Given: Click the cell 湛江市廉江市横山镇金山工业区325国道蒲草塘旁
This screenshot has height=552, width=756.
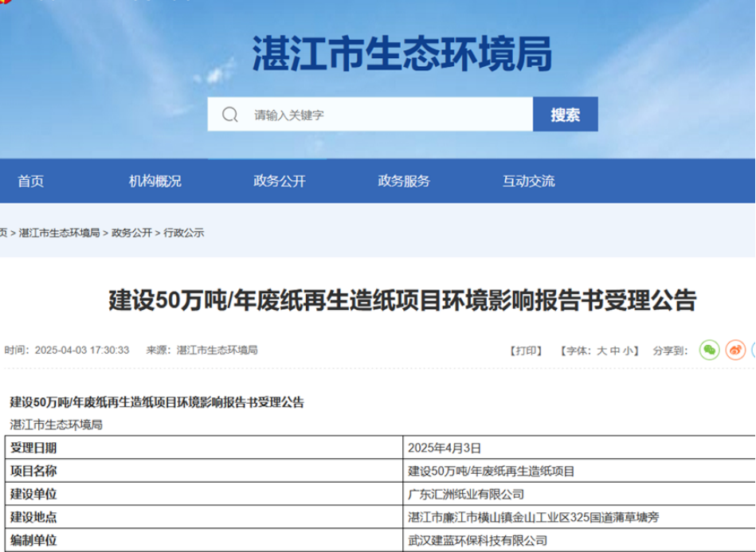Looking at the screenshot, I should click(579, 517).
